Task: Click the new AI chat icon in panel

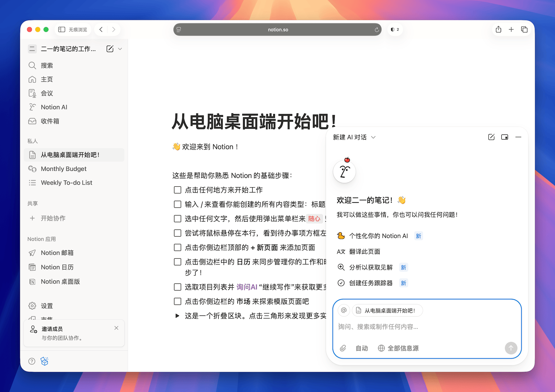Action: (491, 137)
